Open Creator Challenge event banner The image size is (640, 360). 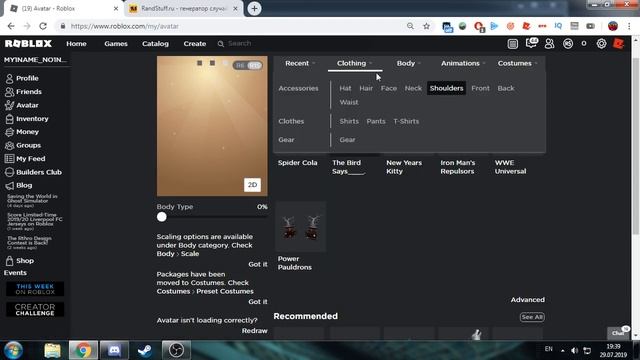pos(35,309)
